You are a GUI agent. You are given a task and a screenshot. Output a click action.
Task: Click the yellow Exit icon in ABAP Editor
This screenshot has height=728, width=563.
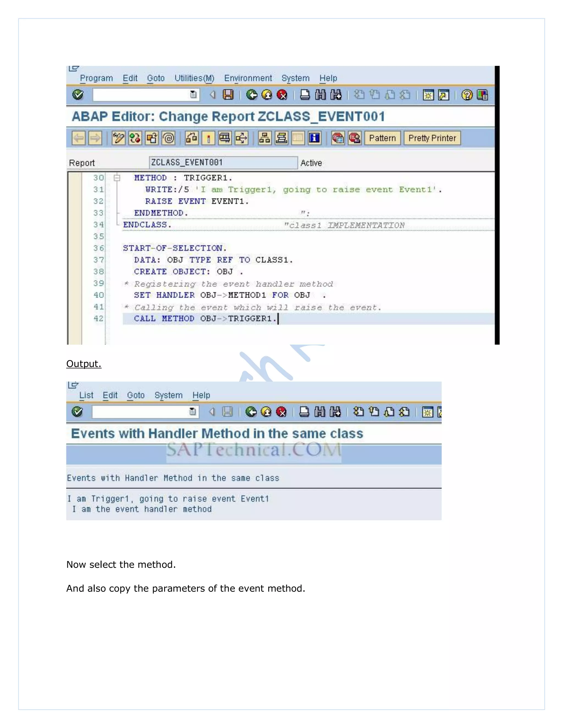click(267, 95)
